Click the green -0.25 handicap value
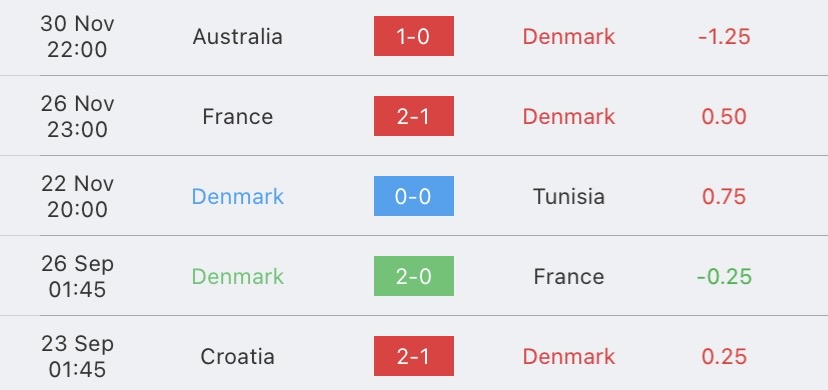This screenshot has width=828, height=390. (724, 277)
